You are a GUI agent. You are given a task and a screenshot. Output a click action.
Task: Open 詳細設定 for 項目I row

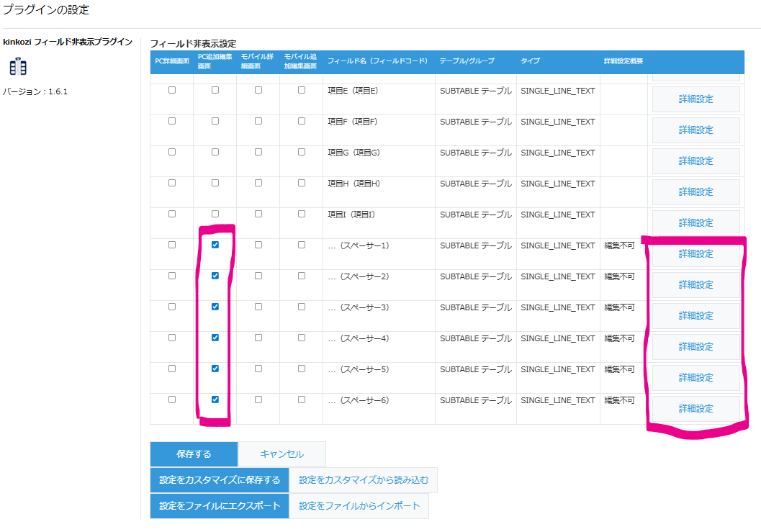(695, 222)
